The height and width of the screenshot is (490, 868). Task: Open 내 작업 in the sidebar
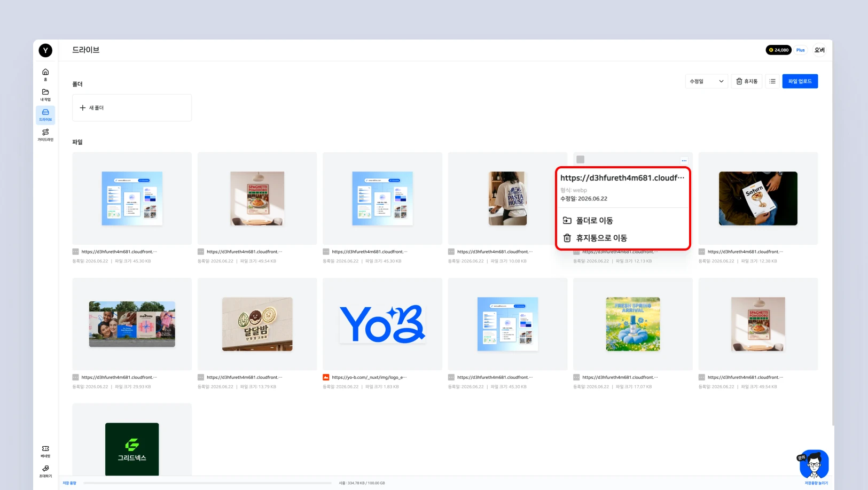tap(45, 95)
